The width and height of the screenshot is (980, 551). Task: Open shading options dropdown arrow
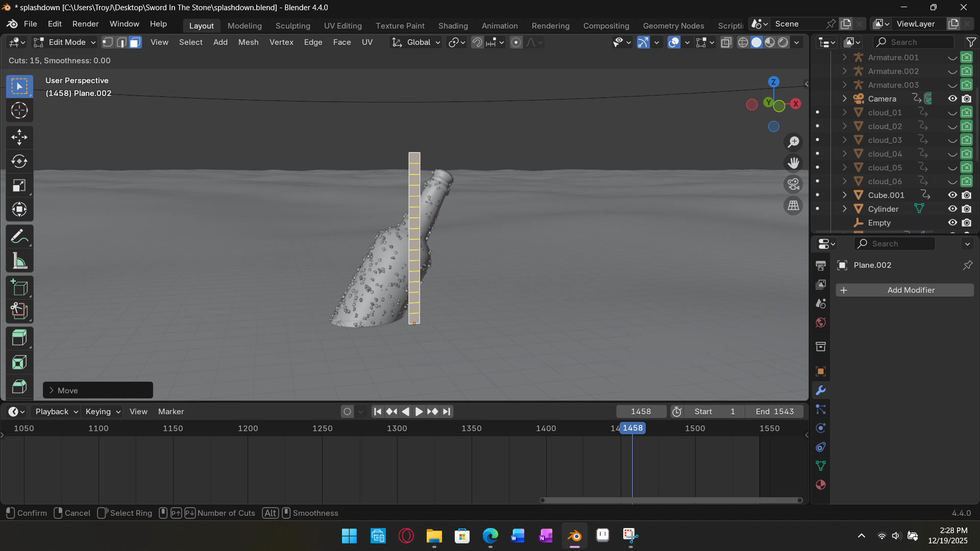click(797, 42)
